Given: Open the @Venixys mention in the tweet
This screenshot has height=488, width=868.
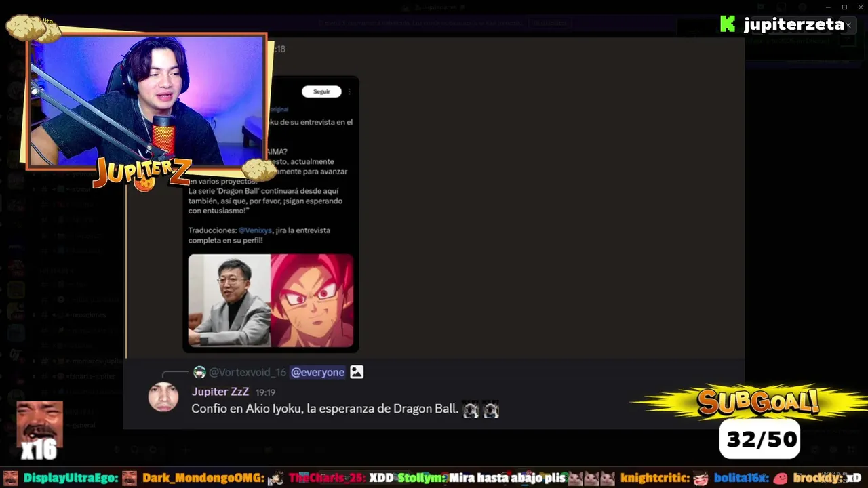Looking at the screenshot, I should [x=255, y=230].
